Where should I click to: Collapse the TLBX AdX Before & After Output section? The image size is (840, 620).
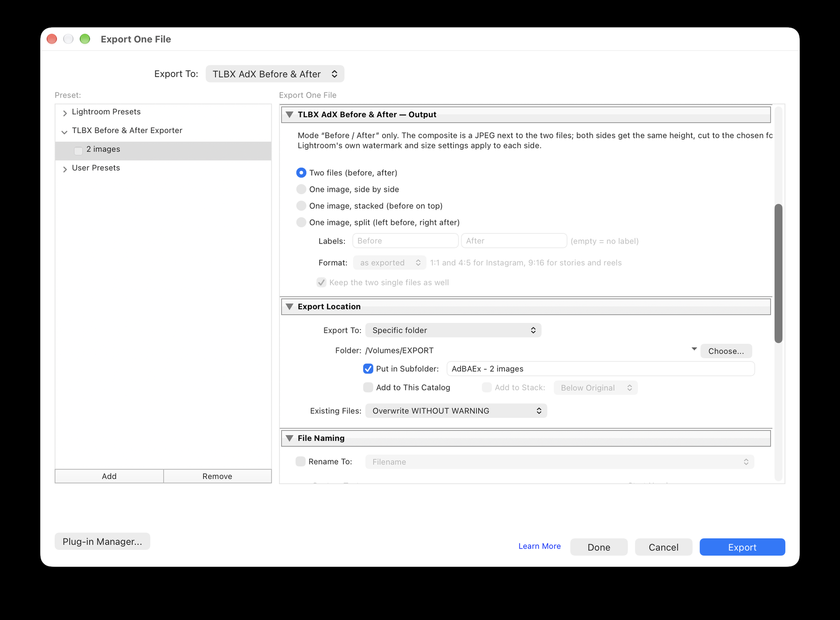pos(289,114)
